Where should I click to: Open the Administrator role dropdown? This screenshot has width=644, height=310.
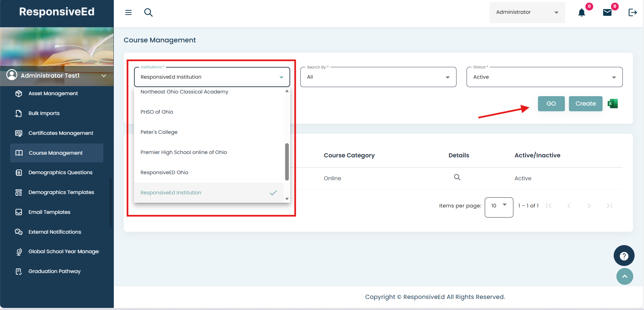pyautogui.click(x=527, y=12)
